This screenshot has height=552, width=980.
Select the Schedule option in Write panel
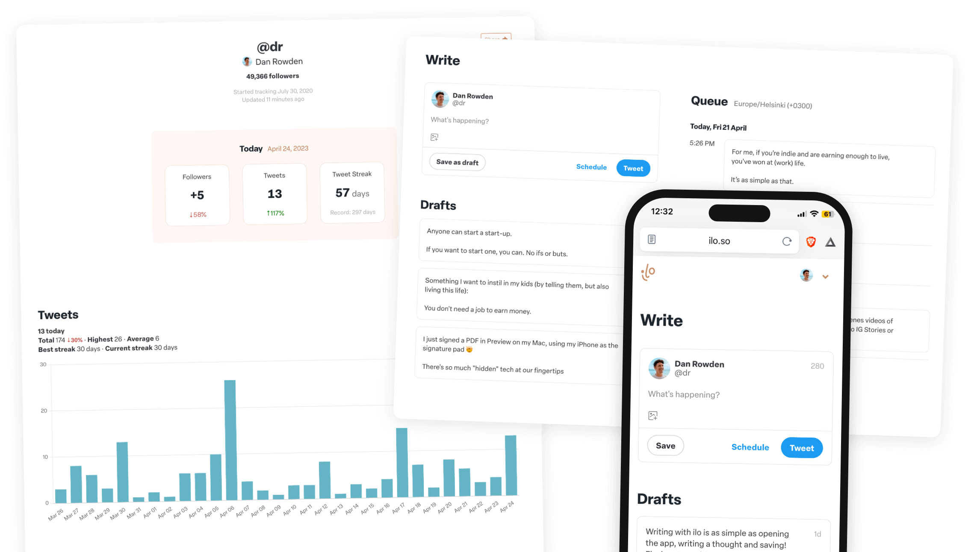(591, 167)
